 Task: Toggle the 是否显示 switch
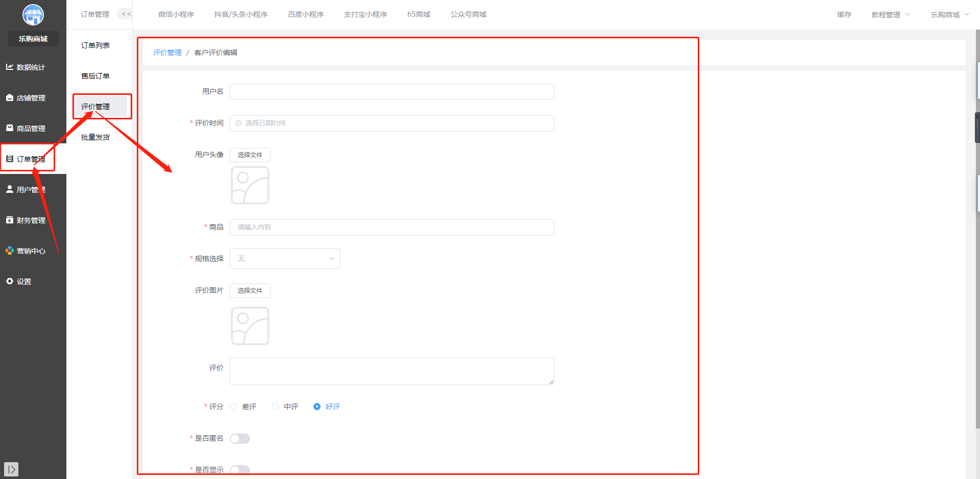pyautogui.click(x=240, y=470)
